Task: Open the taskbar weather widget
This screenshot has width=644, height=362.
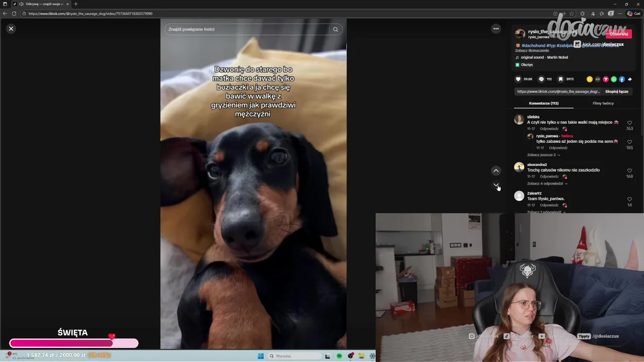Action: (20, 356)
